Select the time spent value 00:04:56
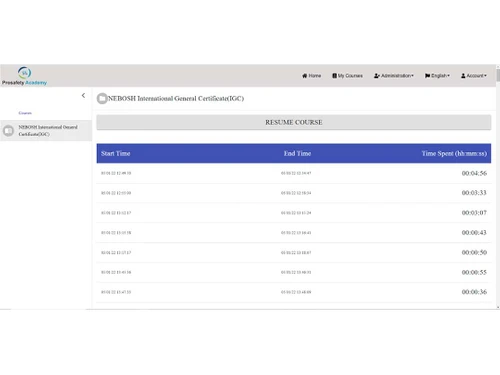 [474, 173]
